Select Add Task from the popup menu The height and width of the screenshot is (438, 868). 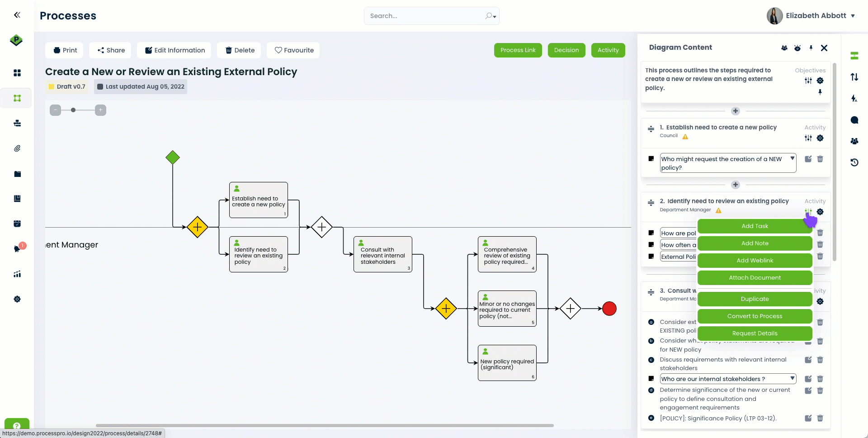click(754, 226)
